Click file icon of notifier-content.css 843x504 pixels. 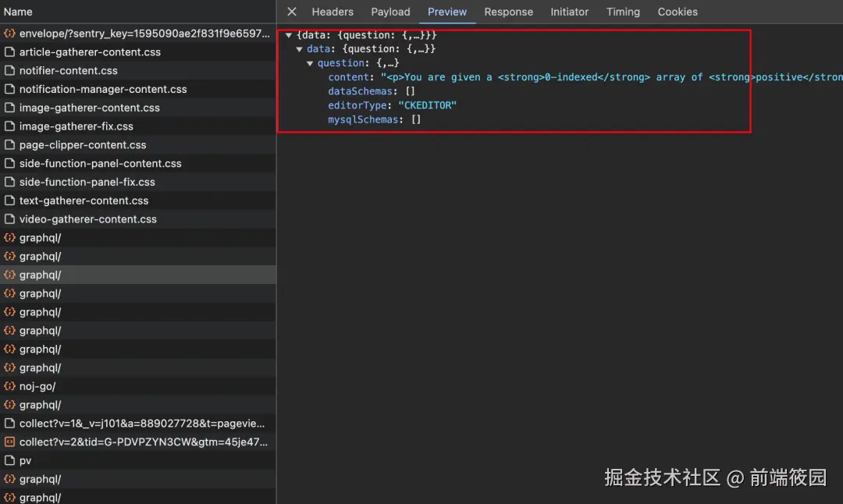[x=9, y=70]
